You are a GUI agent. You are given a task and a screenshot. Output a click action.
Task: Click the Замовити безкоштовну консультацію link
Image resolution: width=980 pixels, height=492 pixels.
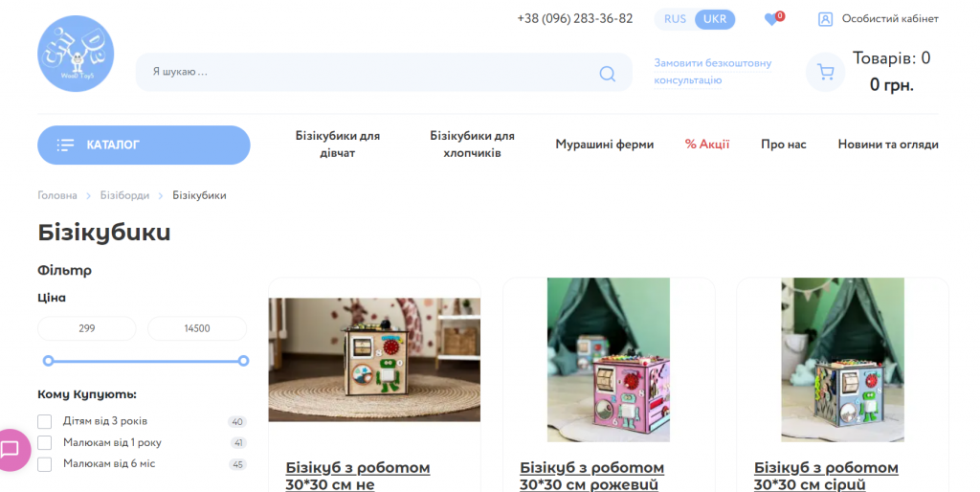click(712, 72)
